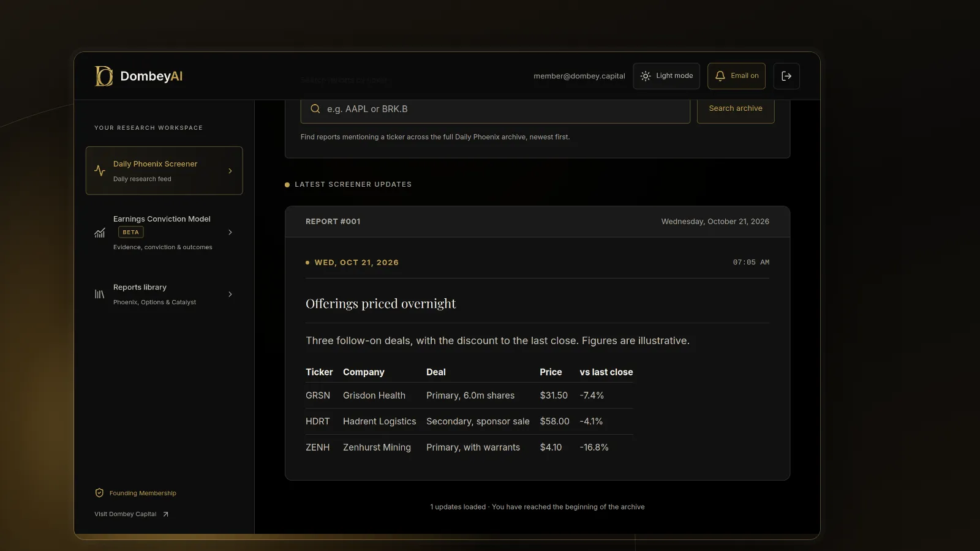
Task: Click the sign-out arrow icon
Action: [x=786, y=76]
